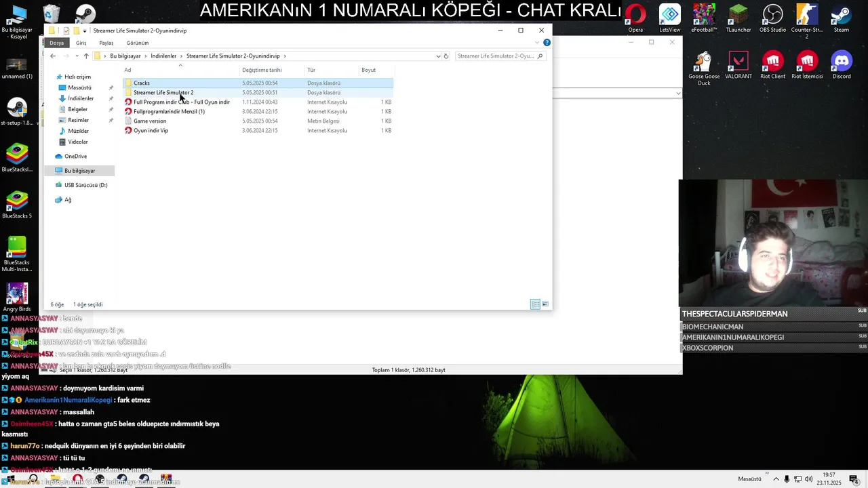Launch Discord from the desktop
The image size is (868, 488).
(841, 65)
